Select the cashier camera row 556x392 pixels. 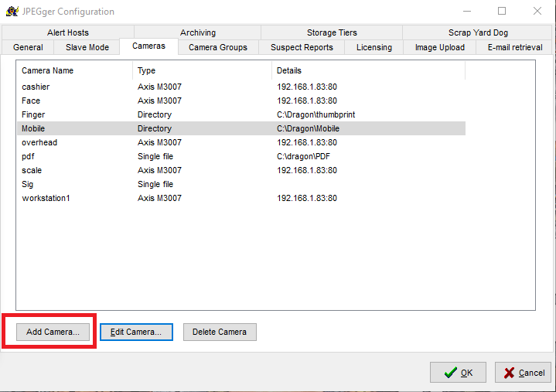tap(36, 87)
